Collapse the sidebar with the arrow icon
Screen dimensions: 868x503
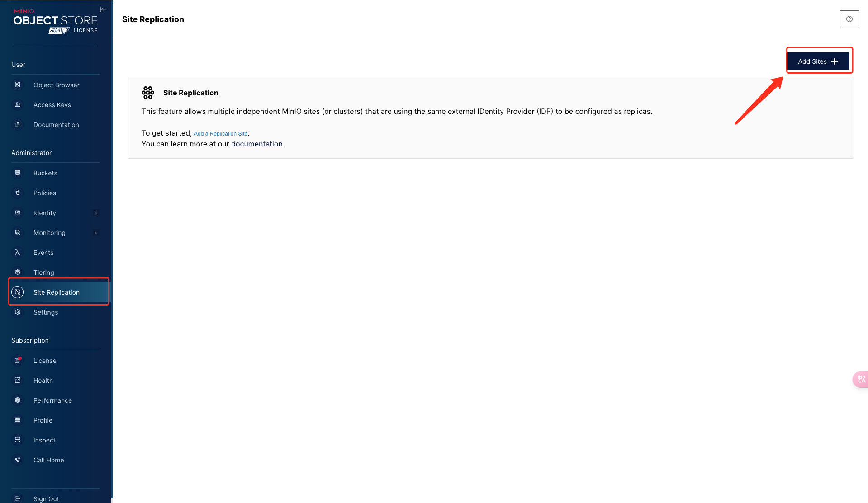point(103,9)
